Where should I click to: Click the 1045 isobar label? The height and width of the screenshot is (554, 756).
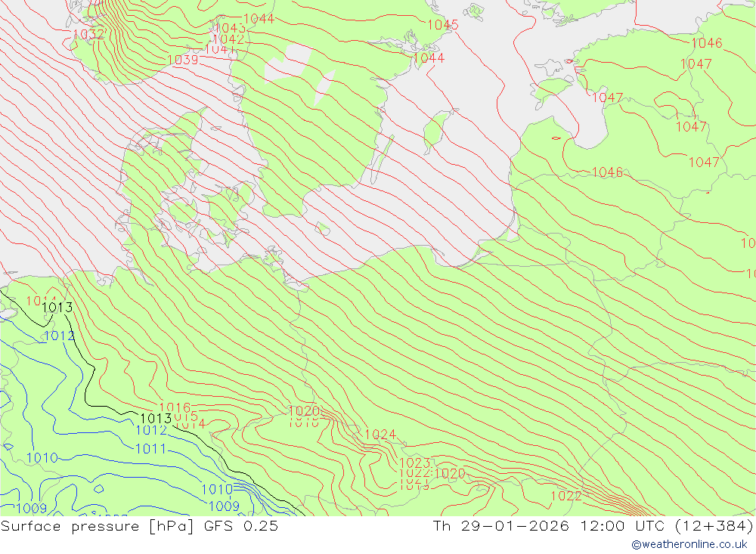coord(442,25)
